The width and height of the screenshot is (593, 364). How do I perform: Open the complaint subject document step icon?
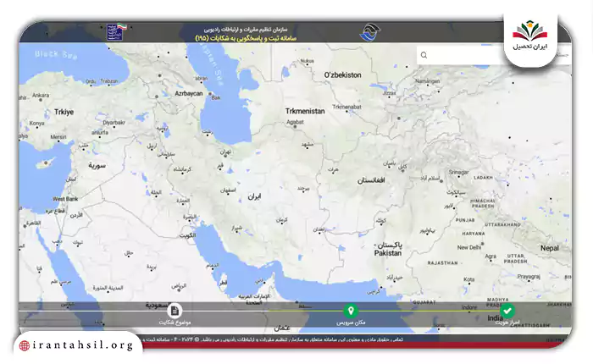pos(175,311)
